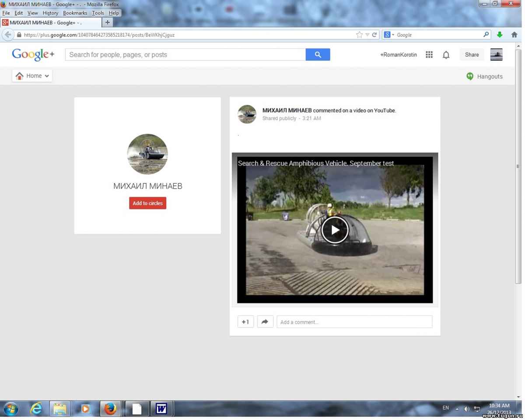Image resolution: width=525 pixels, height=420 pixels.
Task: Open the Google apps grid
Action: (x=429, y=55)
